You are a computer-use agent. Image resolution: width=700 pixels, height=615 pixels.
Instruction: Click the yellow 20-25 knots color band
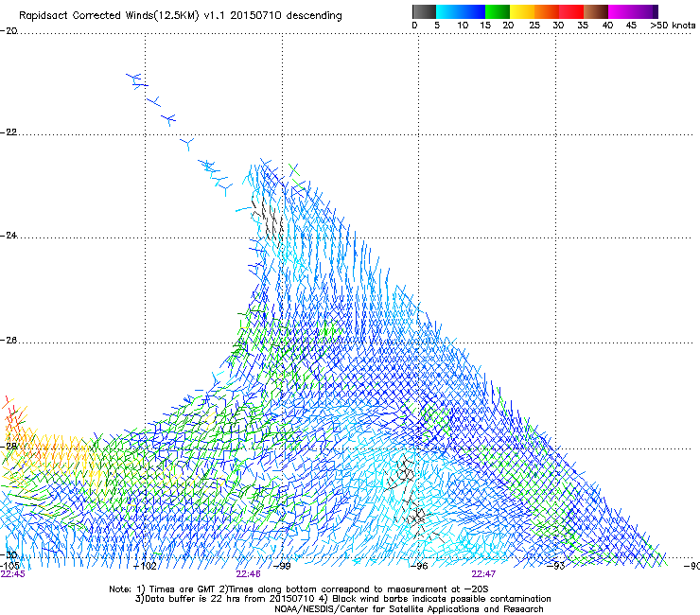[522, 11]
